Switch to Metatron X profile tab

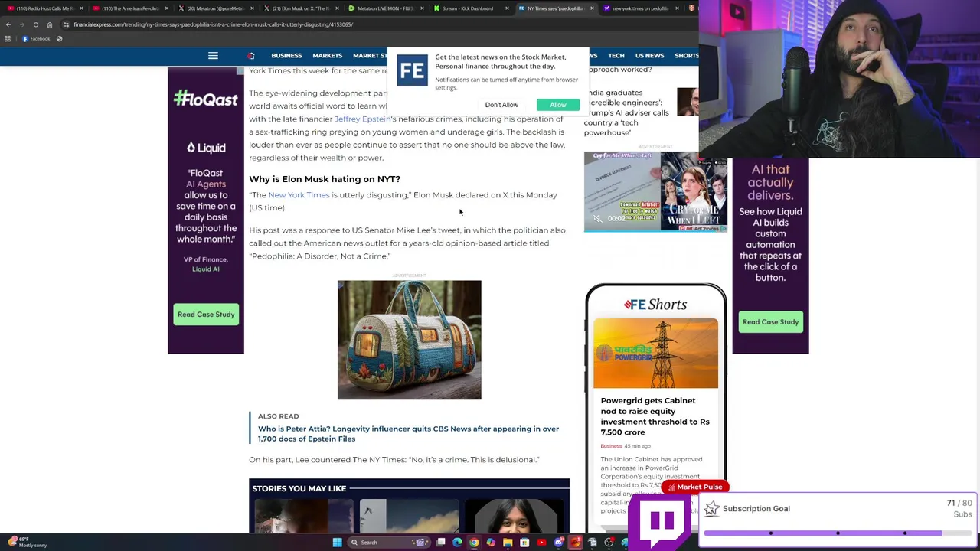coord(214,8)
